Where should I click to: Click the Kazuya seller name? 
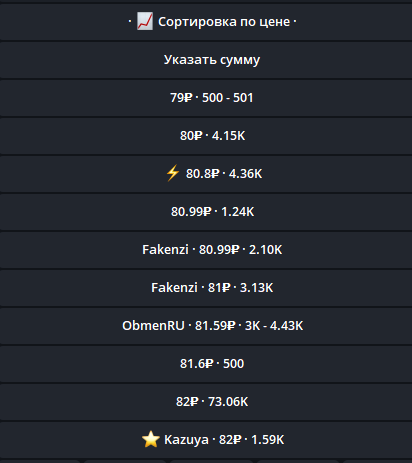tap(186, 440)
